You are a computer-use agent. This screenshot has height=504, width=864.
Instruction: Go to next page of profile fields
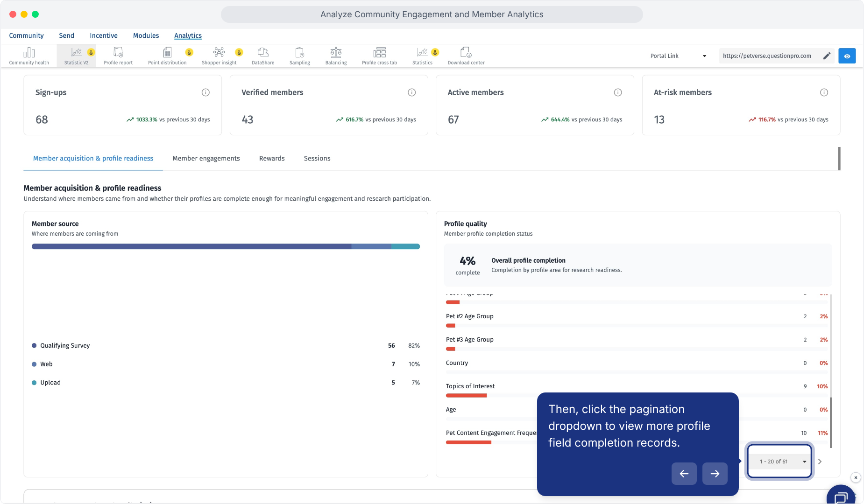820,462
